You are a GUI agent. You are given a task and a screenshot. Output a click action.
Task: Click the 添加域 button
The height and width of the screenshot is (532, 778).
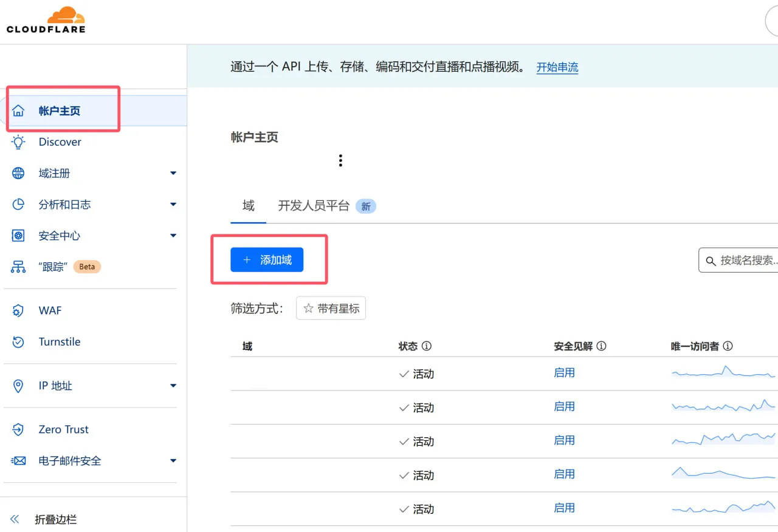pos(267,260)
